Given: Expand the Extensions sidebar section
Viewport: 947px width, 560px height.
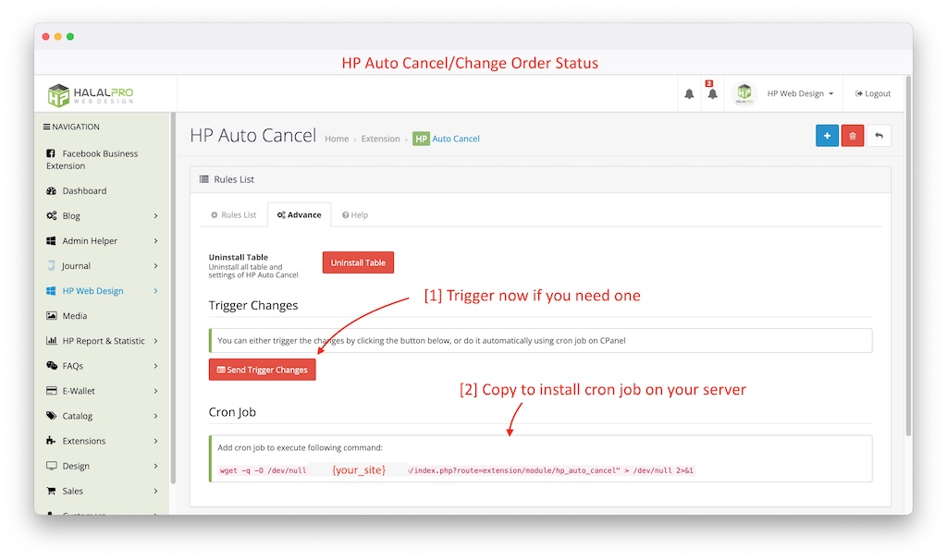Looking at the screenshot, I should pos(89,440).
